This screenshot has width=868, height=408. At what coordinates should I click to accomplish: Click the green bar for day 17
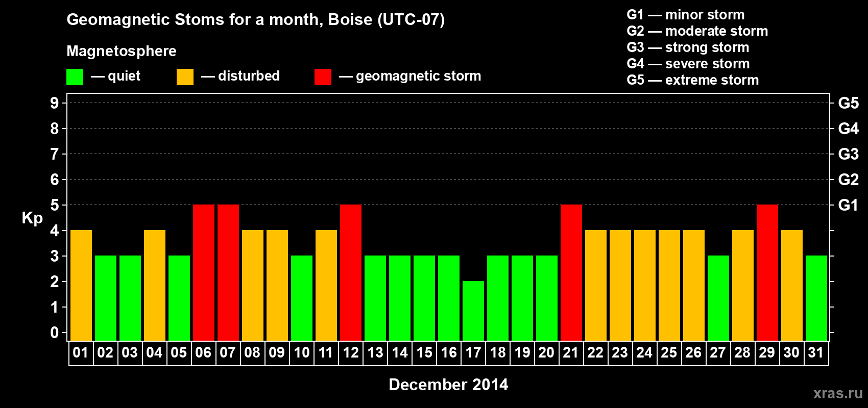coord(473,311)
